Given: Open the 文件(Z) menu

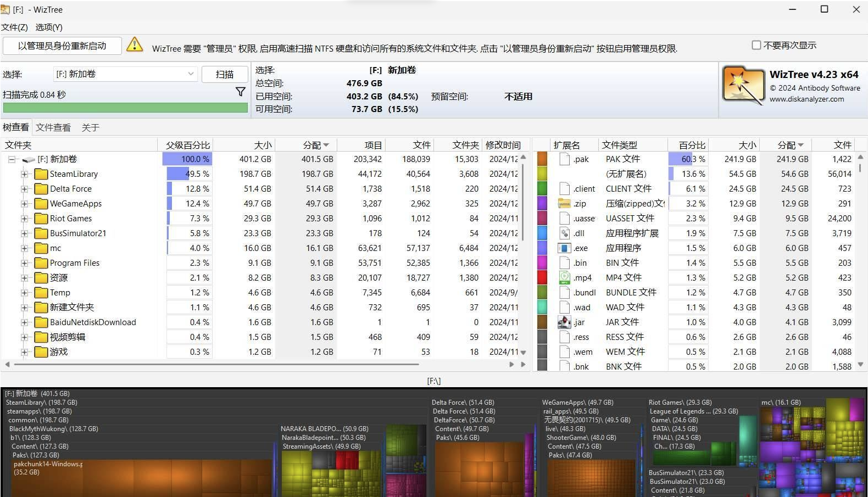Looking at the screenshot, I should click(x=15, y=27).
